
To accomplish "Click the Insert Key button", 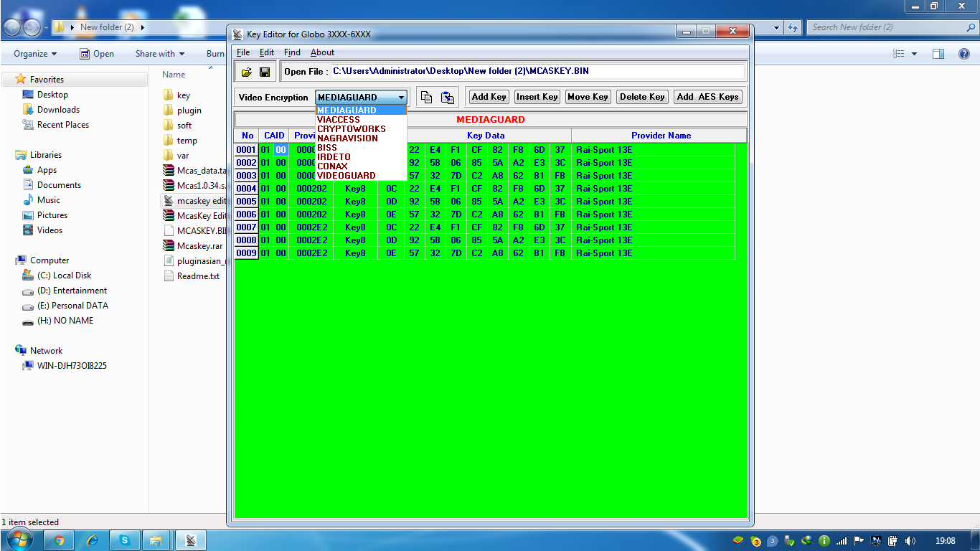I will 537,97.
